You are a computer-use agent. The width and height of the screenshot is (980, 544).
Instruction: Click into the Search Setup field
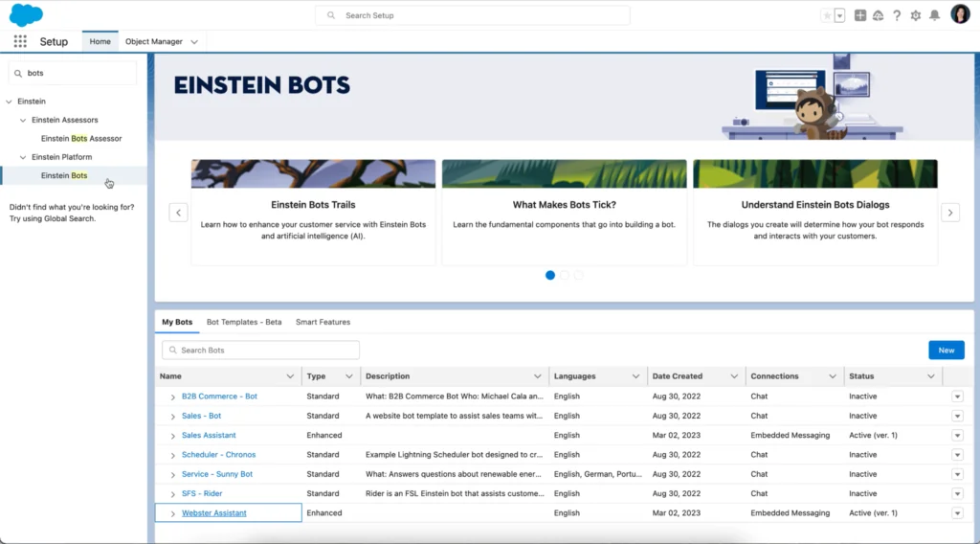coord(473,15)
